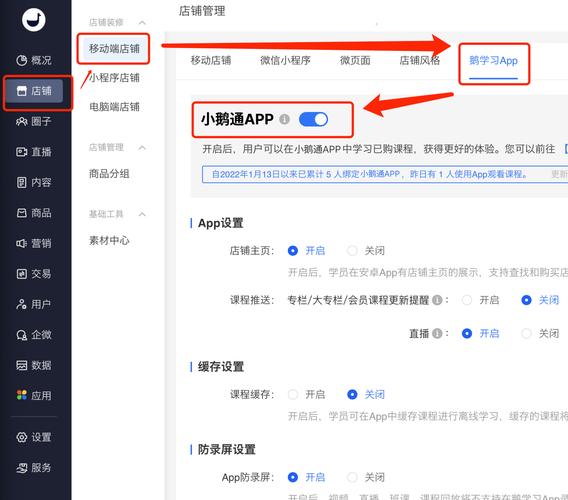568x500 pixels.
Task: Open the 营销 marketing megaphone icon
Action: click(21, 243)
